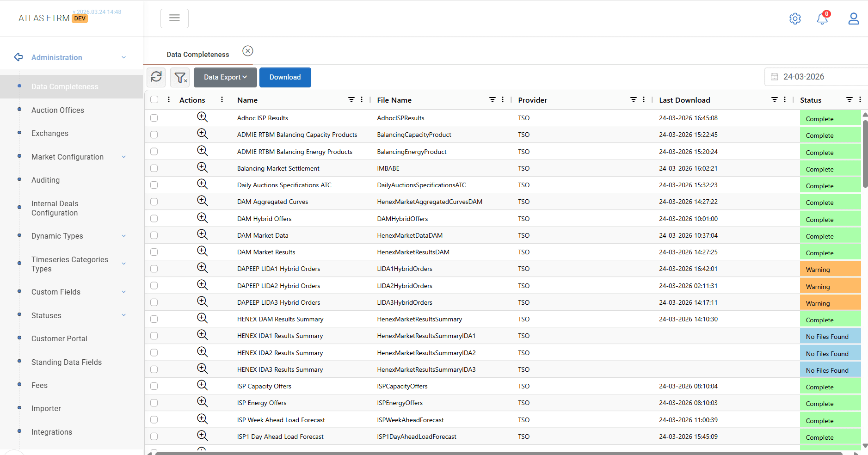Click the Warning status for LIDA3HybridOrders
This screenshot has height=455, width=868.
point(831,303)
